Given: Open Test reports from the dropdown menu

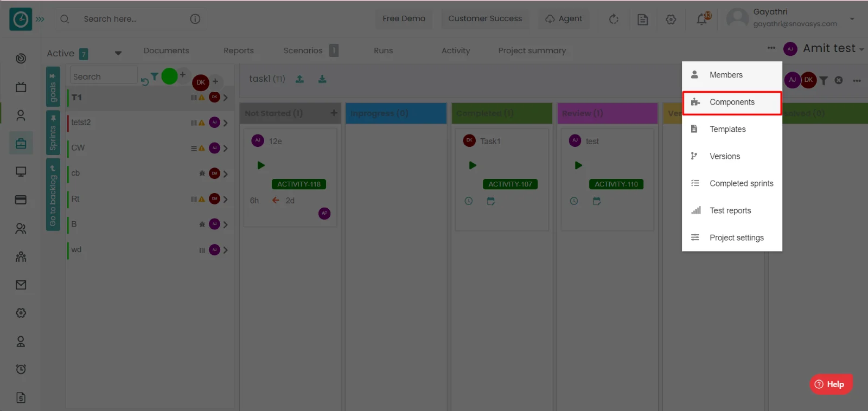Looking at the screenshot, I should tap(730, 210).
